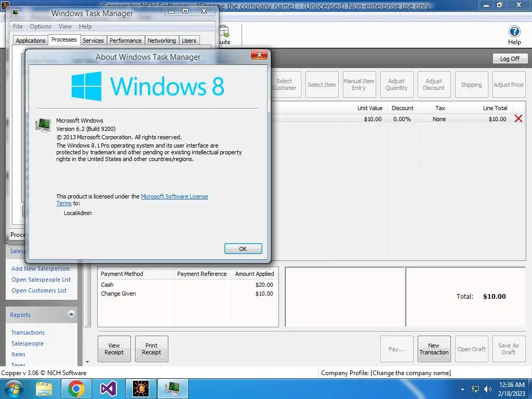
Task: Delete the line item with the red X
Action: (x=518, y=119)
